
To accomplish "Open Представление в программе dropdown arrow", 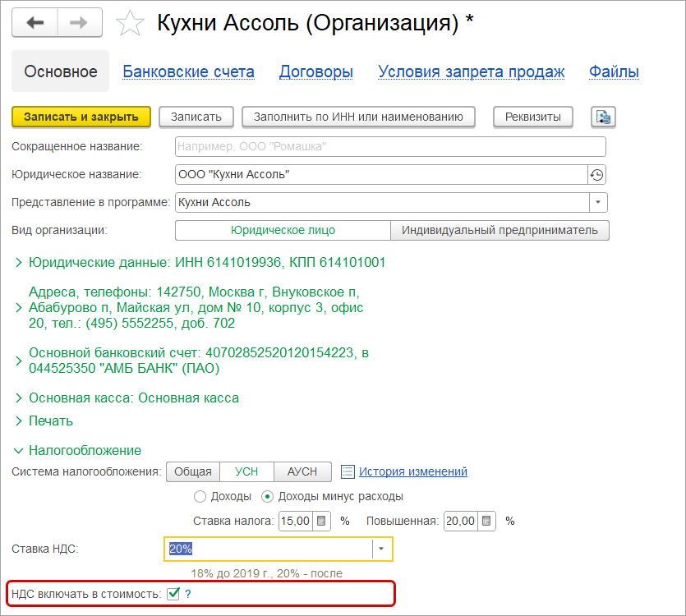I will pos(598,203).
